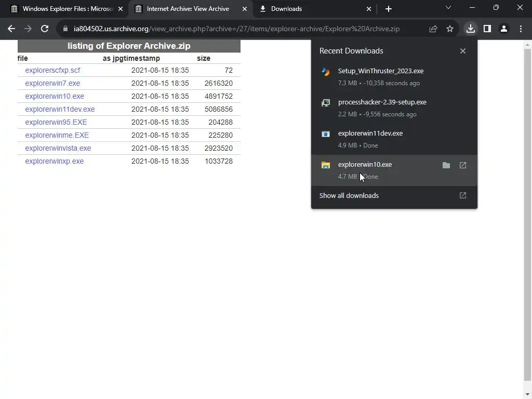Select Internet Archive: View Archive tab

click(x=191, y=9)
